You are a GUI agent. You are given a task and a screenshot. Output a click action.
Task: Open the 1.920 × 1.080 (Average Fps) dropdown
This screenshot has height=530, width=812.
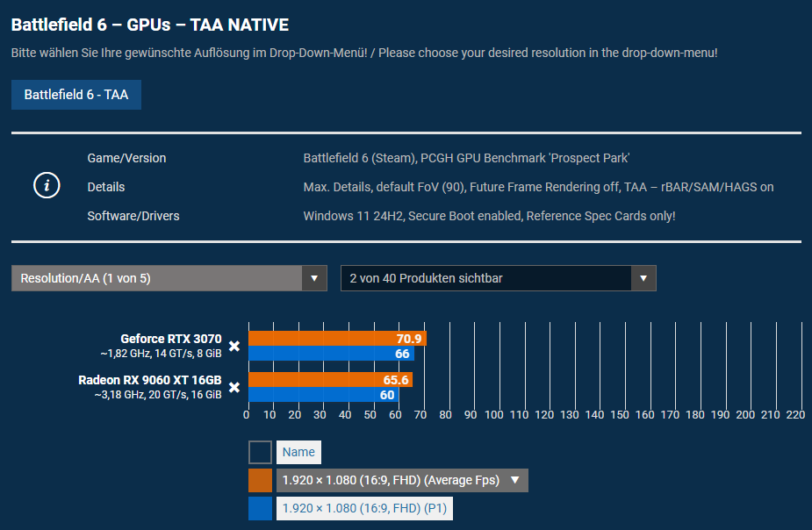[x=402, y=480]
